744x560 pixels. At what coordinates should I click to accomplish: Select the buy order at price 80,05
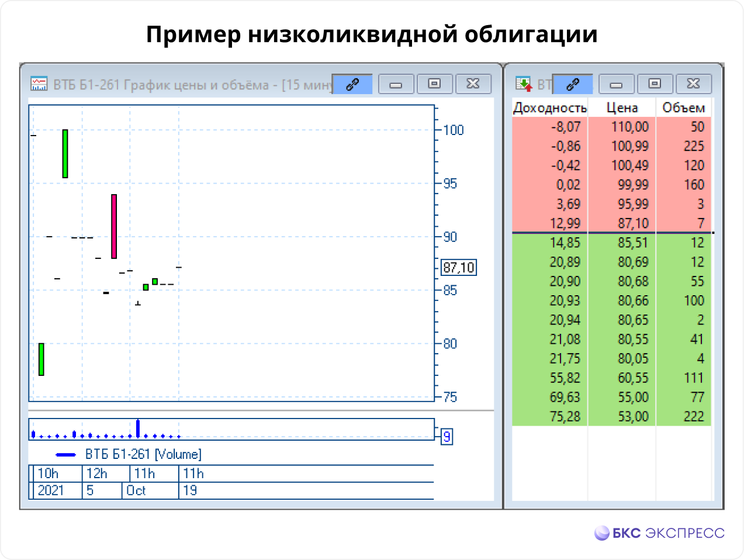pyautogui.click(x=611, y=358)
